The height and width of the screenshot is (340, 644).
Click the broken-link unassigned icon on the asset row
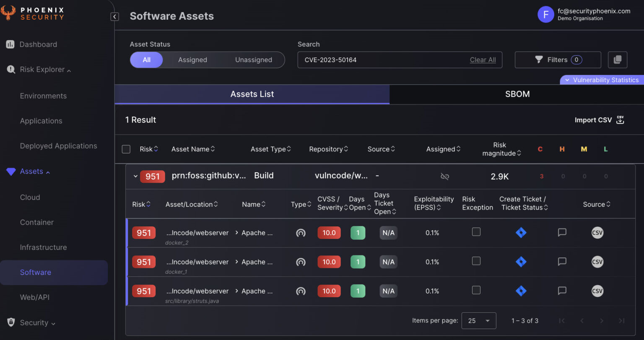(444, 176)
